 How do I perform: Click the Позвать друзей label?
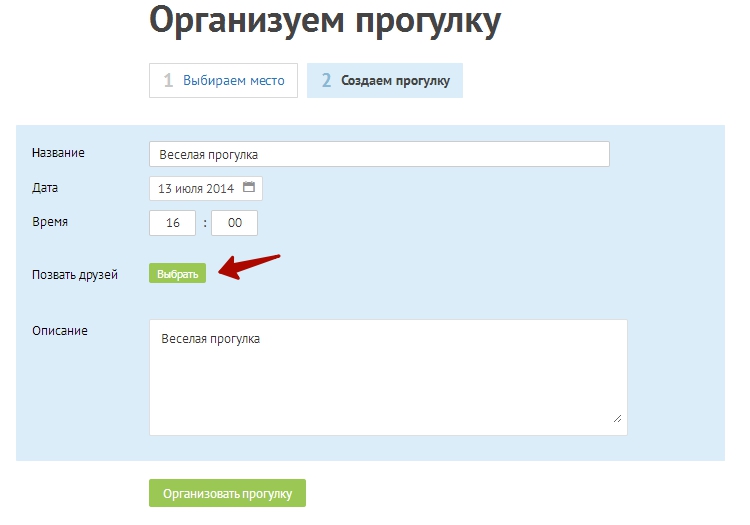(x=75, y=274)
